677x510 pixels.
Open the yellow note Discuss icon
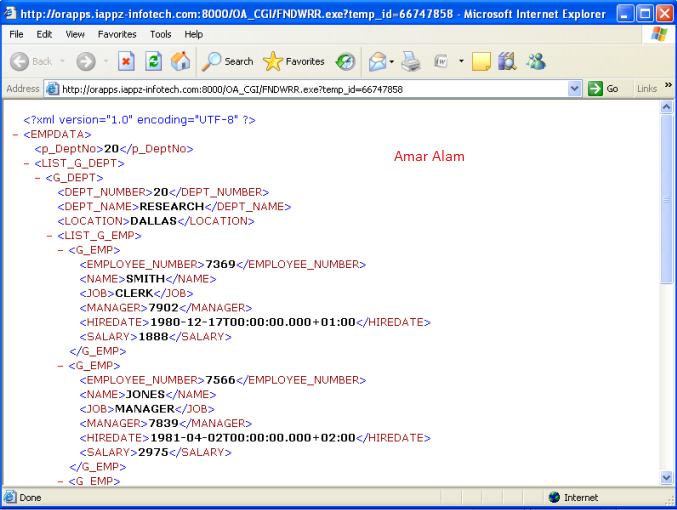pyautogui.click(x=481, y=61)
